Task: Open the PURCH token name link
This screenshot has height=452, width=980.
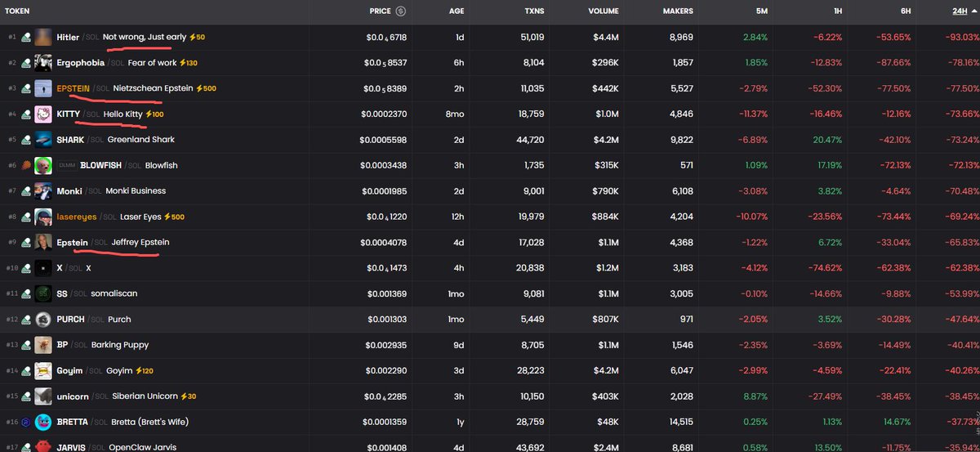Action: coord(70,320)
